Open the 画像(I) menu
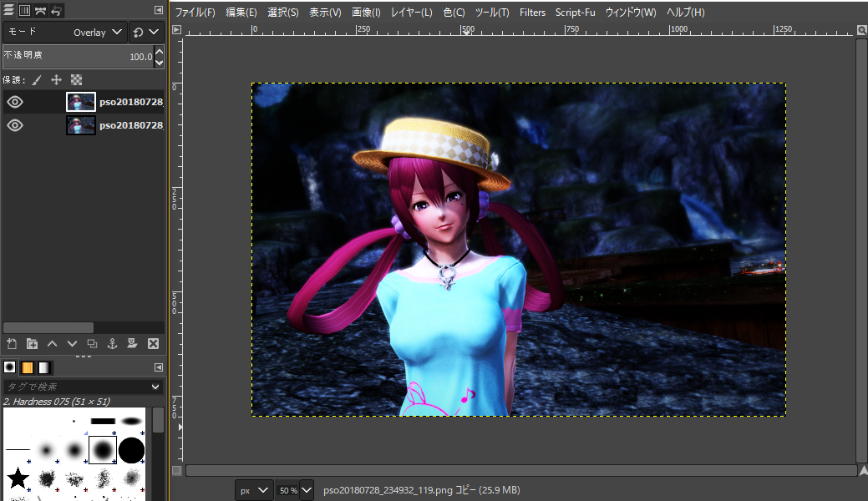The height and width of the screenshot is (501, 868). tap(366, 13)
